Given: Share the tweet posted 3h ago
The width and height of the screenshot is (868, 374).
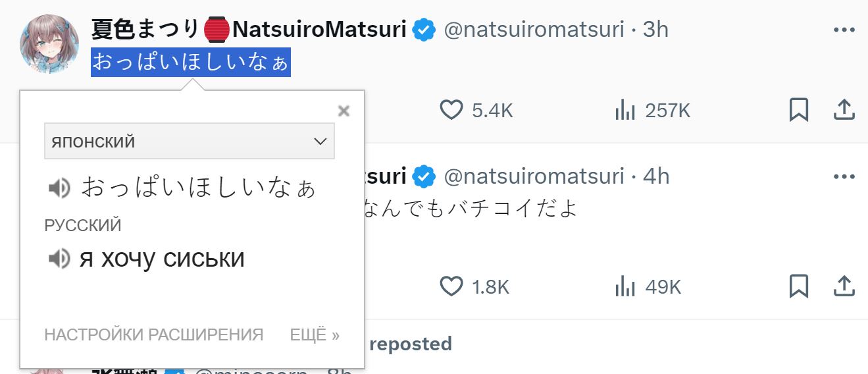Looking at the screenshot, I should (x=844, y=110).
